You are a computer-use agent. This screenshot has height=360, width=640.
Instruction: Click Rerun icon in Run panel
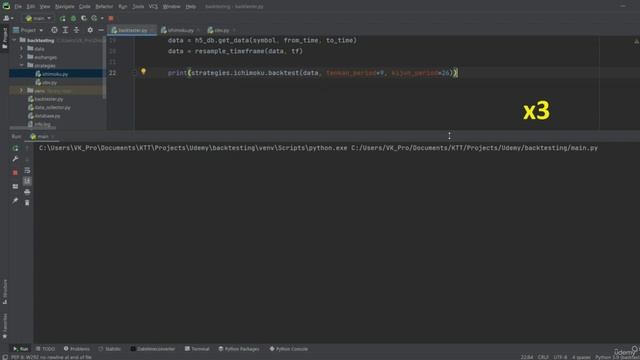point(15,148)
